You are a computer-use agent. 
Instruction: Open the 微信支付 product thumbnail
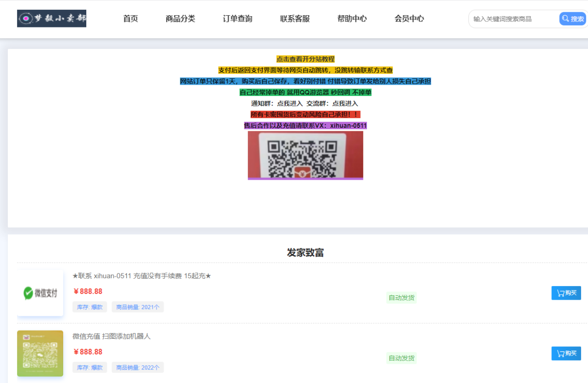40,293
